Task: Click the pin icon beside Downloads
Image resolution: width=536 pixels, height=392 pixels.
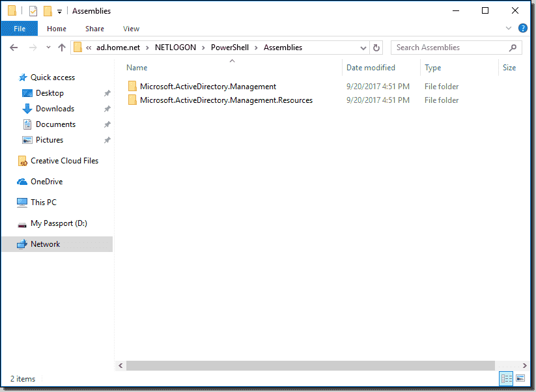Action: (107, 109)
